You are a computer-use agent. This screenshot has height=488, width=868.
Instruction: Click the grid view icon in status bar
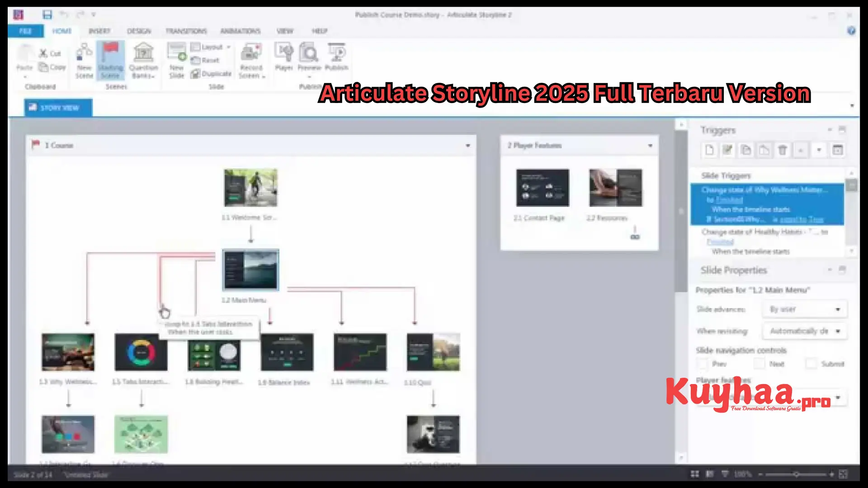pyautogui.click(x=695, y=474)
